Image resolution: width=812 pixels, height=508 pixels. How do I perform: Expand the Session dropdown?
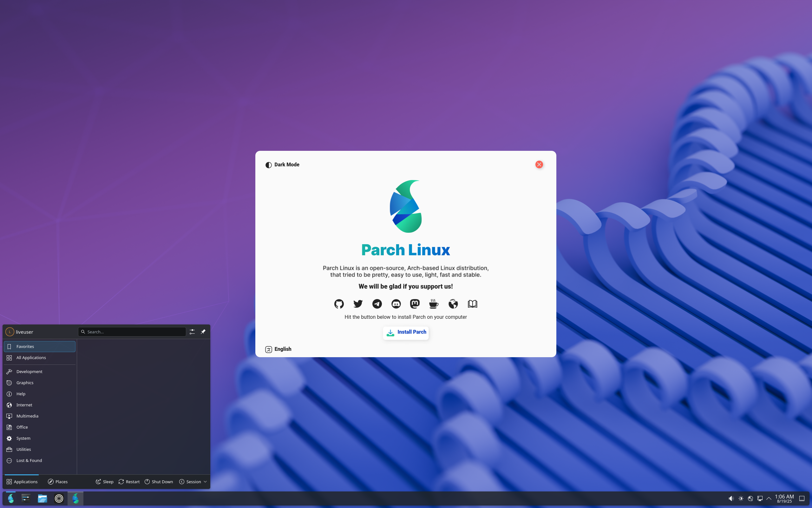tap(193, 481)
